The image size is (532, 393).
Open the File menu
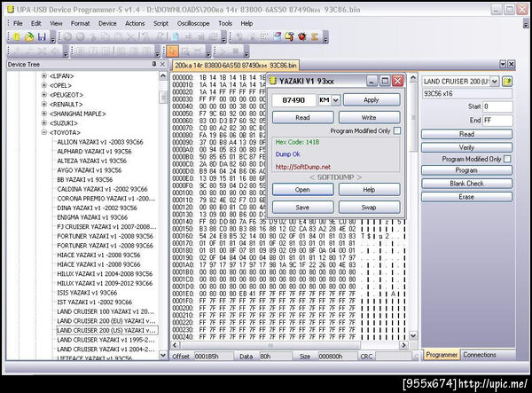pyautogui.click(x=18, y=23)
